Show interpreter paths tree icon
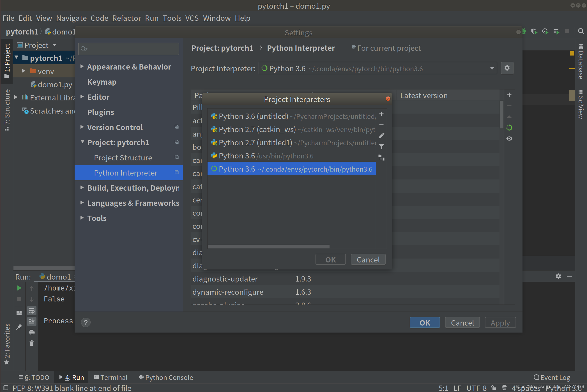This screenshot has height=392, width=587. 381,158
